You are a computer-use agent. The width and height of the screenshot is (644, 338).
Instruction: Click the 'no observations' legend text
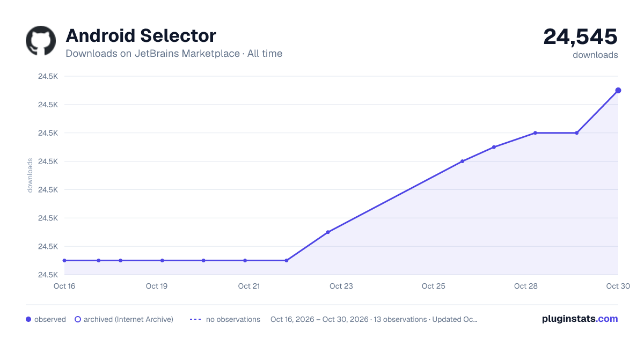pyautogui.click(x=233, y=319)
